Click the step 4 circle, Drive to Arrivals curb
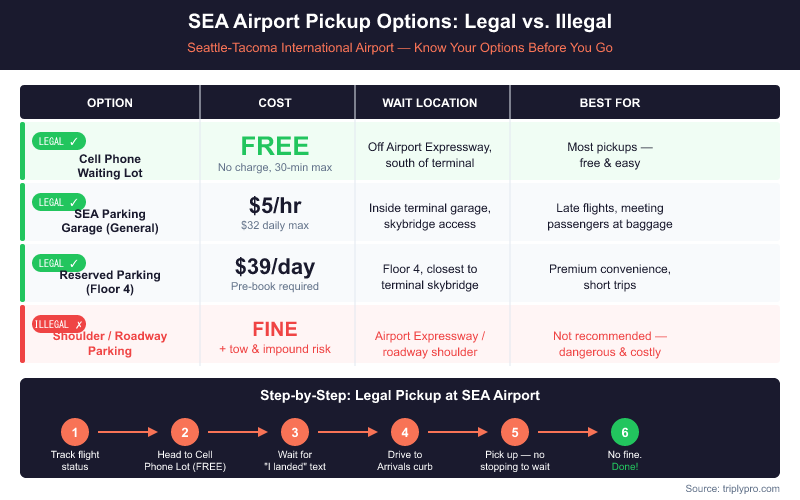This screenshot has width=800, height=500. pyautogui.click(x=404, y=432)
